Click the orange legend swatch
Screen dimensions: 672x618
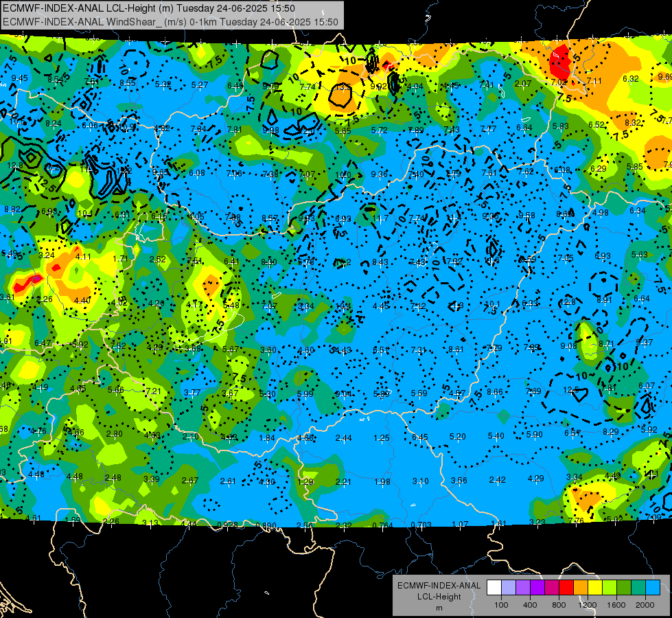[x=581, y=588]
